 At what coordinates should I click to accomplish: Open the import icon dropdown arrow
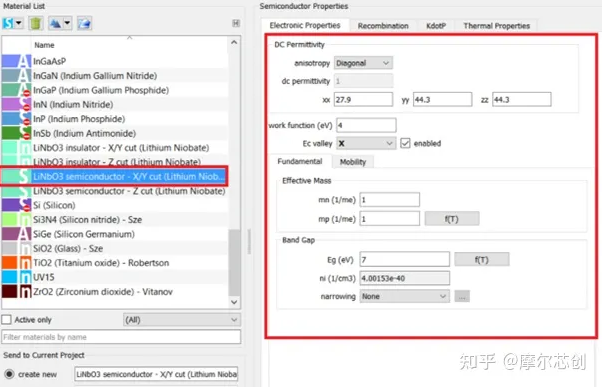click(67, 23)
